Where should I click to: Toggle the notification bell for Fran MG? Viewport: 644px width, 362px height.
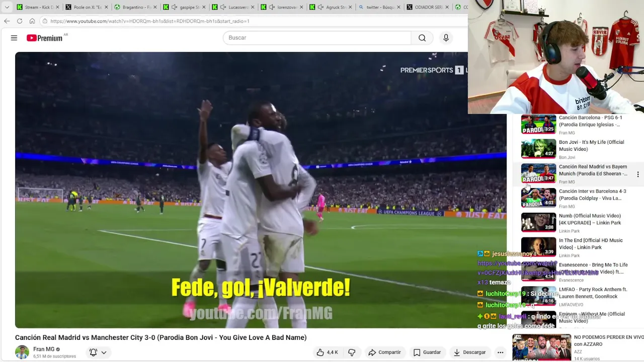click(x=93, y=352)
